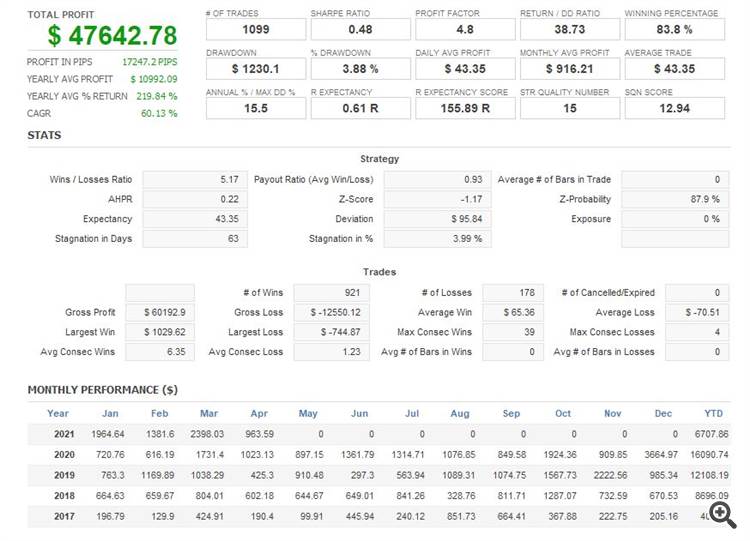Click the Payout Ratio value 0.93

click(437, 179)
